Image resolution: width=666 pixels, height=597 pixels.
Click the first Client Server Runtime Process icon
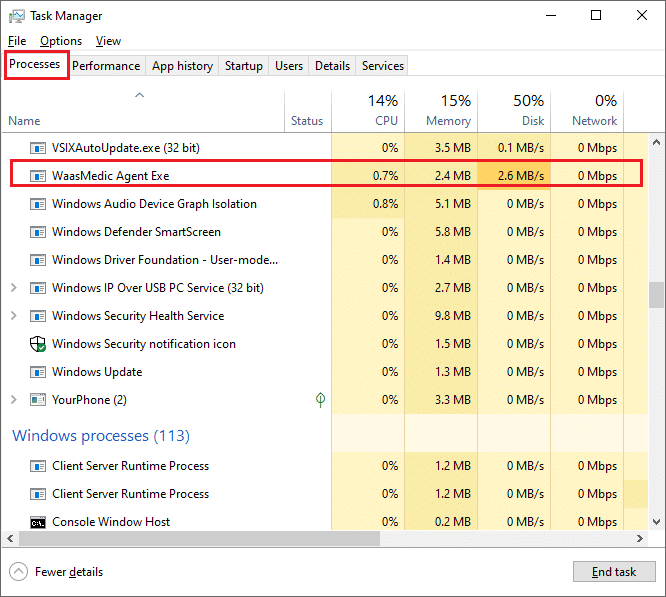click(x=38, y=466)
